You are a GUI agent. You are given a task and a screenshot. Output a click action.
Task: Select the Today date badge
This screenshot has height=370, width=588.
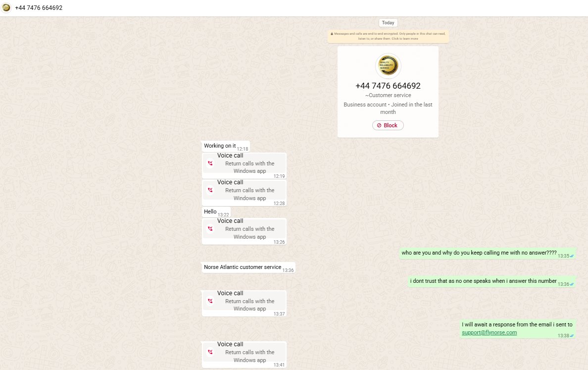point(388,23)
